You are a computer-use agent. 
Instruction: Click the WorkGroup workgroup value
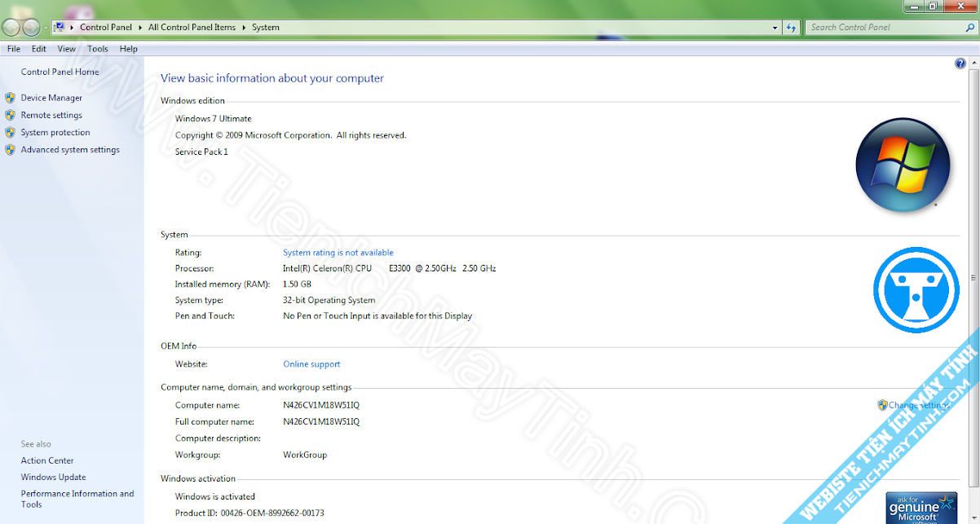click(305, 455)
